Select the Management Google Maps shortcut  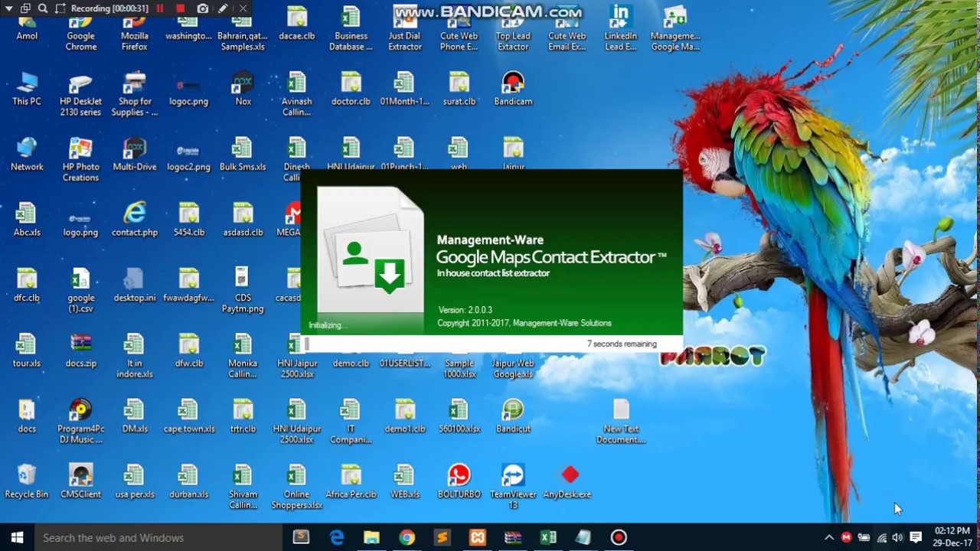(x=675, y=29)
